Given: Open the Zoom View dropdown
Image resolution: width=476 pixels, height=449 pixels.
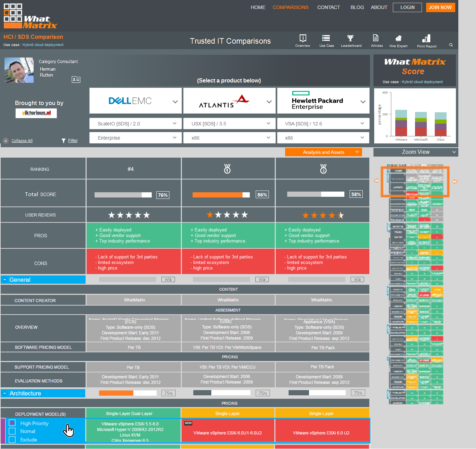Looking at the screenshot, I should 416,152.
